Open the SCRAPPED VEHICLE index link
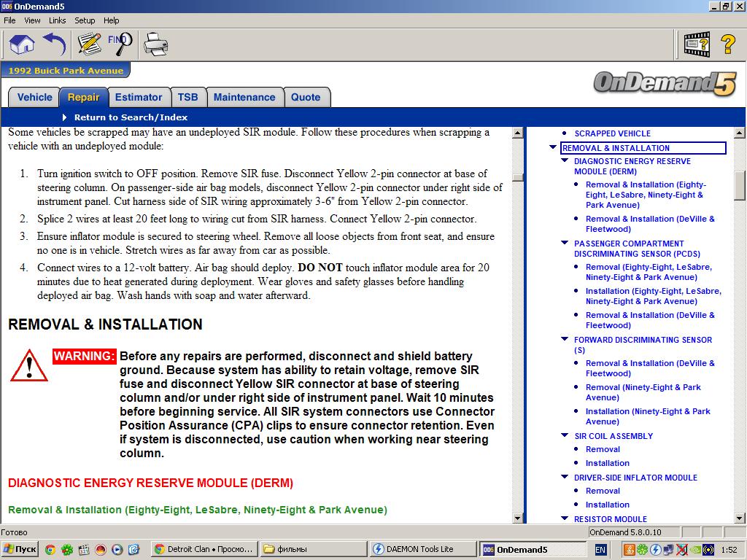This screenshot has width=747, height=560. pos(612,133)
